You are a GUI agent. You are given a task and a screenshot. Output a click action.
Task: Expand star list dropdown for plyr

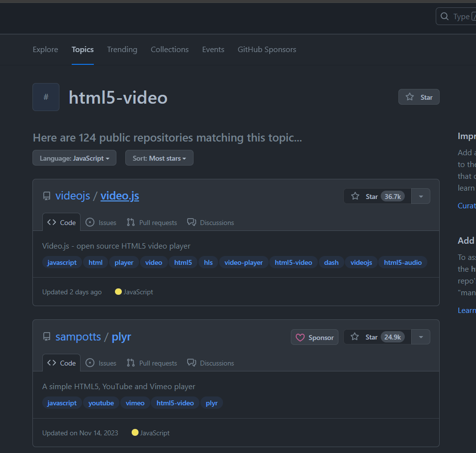click(x=421, y=337)
